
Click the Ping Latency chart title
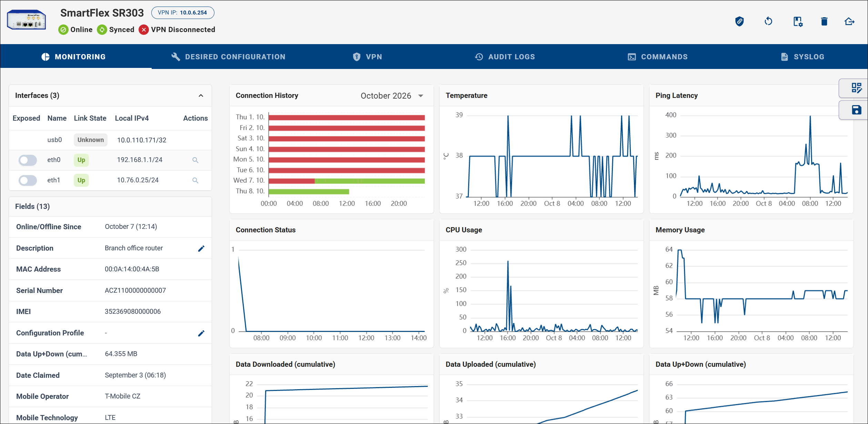pos(677,95)
